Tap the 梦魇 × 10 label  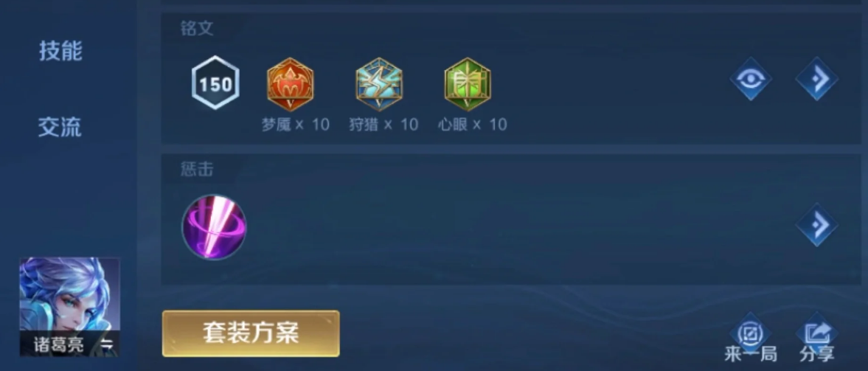pos(296,125)
